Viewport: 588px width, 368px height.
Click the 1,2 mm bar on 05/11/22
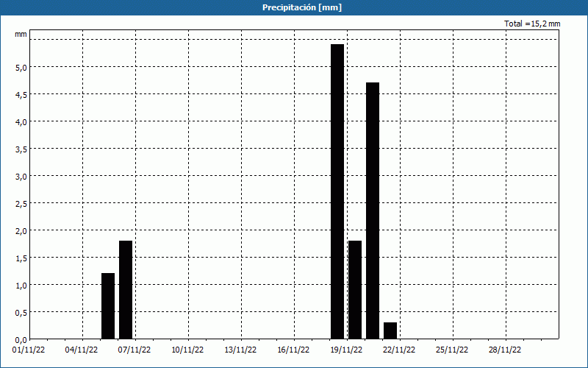point(108,306)
